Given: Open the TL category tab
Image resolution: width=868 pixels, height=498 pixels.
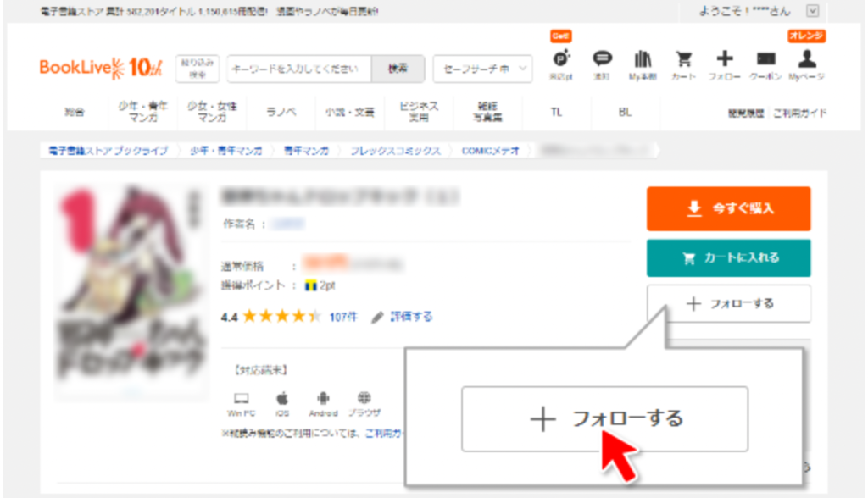Looking at the screenshot, I should [556, 113].
